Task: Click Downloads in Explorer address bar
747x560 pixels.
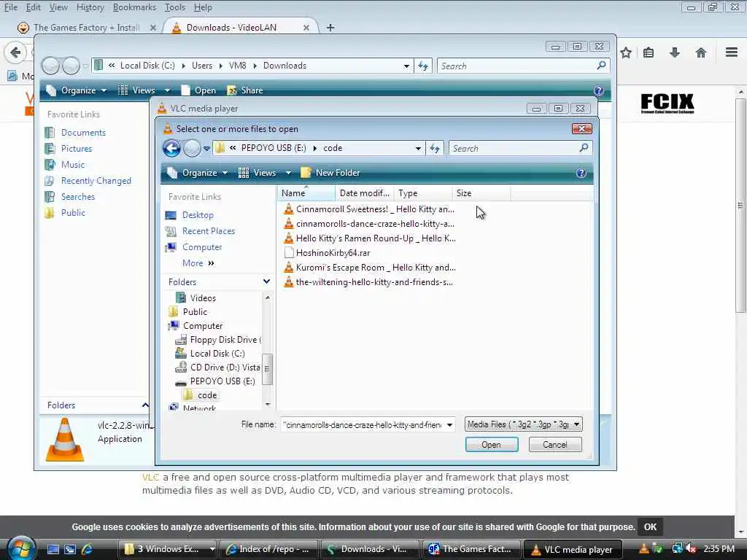Action: tap(285, 66)
